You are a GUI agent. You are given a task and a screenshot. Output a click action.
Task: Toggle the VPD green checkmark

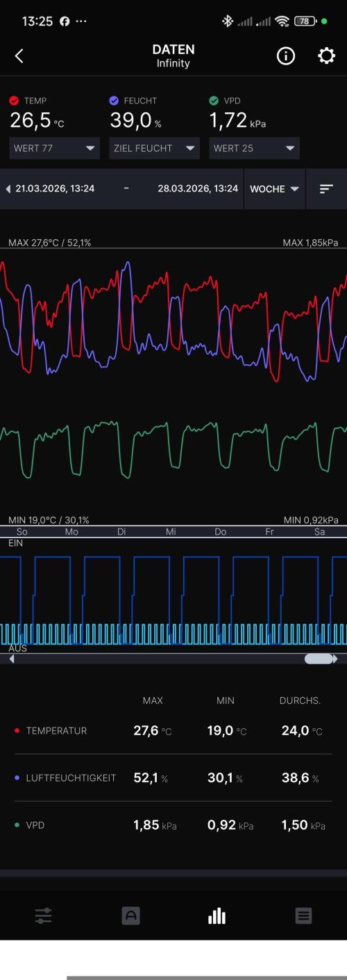(214, 101)
